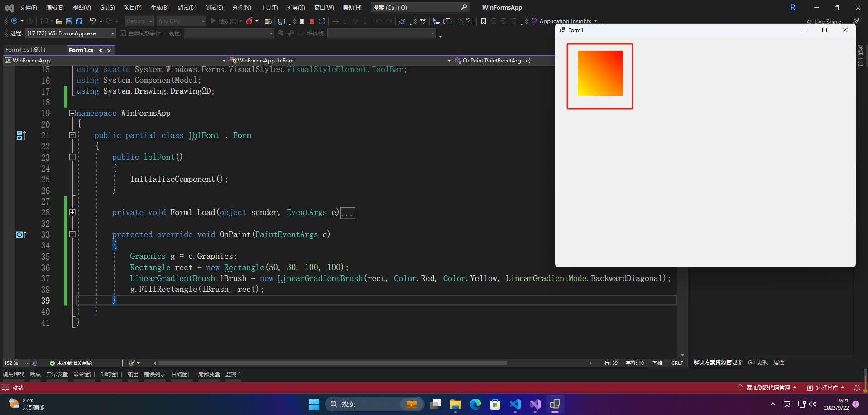Open the Edit (编辑) menu
868x415 pixels.
(x=55, y=7)
